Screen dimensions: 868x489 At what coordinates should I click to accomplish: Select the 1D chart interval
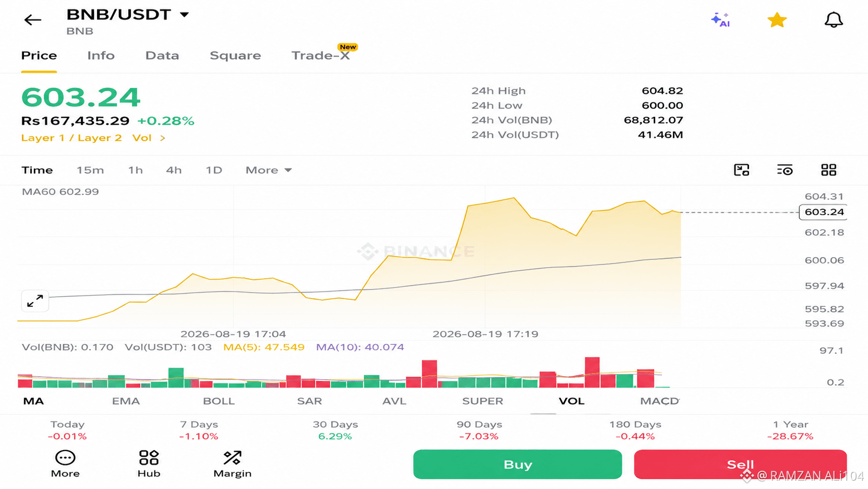click(x=214, y=170)
